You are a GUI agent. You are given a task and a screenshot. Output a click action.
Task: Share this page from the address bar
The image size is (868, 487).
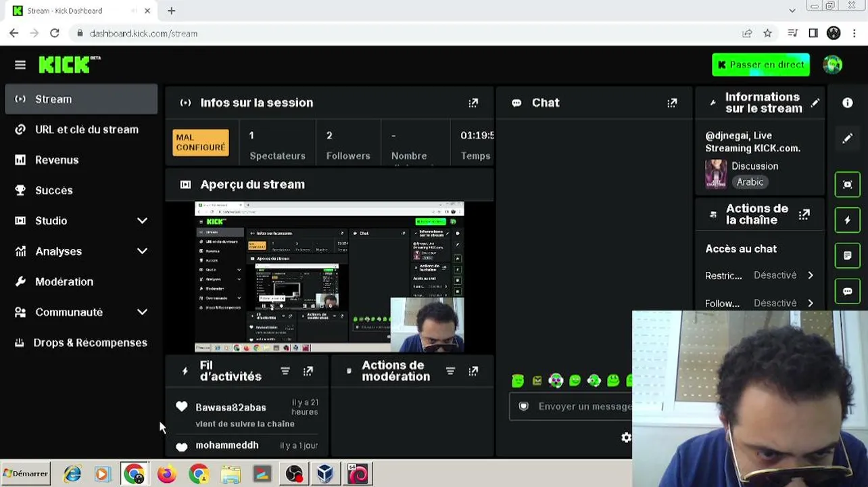point(747,33)
